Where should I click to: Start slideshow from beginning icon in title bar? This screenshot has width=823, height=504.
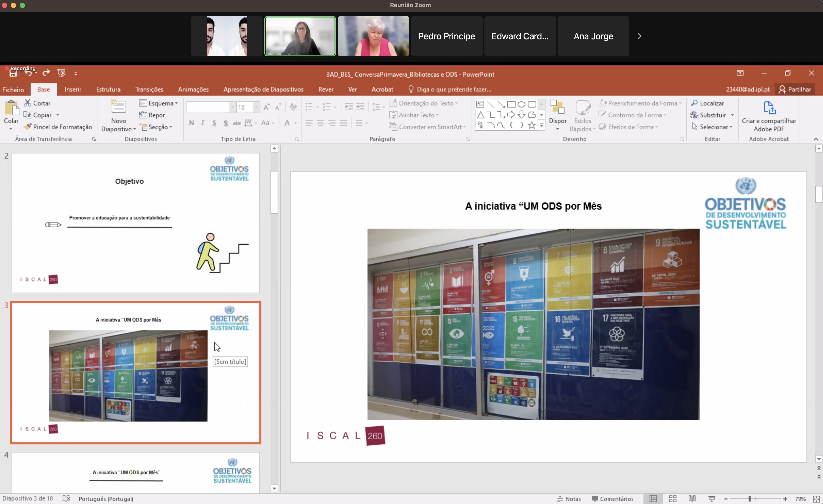pyautogui.click(x=61, y=73)
